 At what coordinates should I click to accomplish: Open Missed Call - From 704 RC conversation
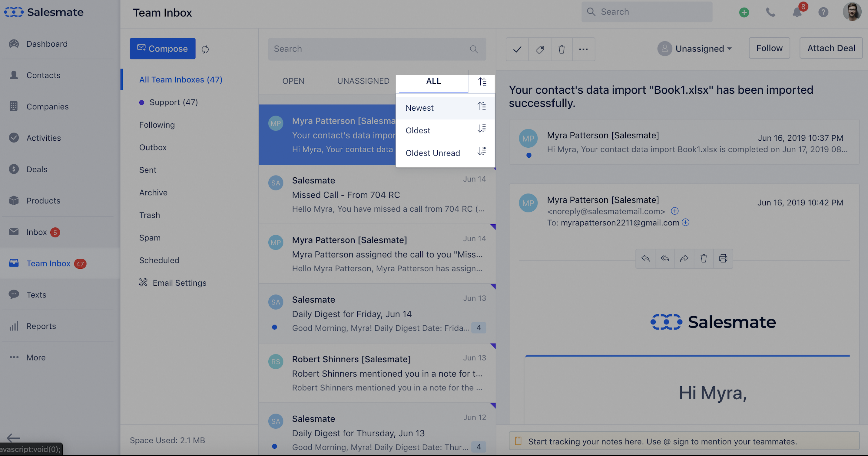(x=377, y=194)
